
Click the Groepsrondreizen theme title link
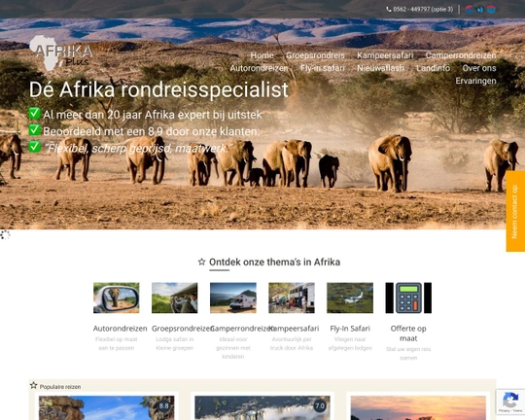181,329
